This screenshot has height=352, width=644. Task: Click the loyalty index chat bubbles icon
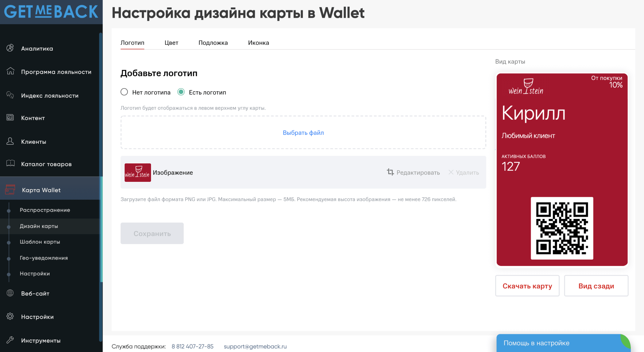(x=10, y=95)
